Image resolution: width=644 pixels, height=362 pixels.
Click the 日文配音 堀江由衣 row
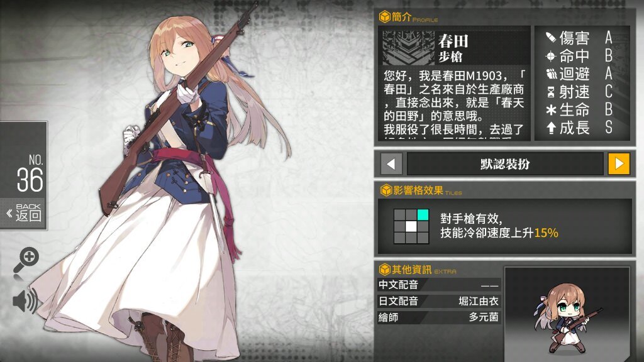coord(438,301)
